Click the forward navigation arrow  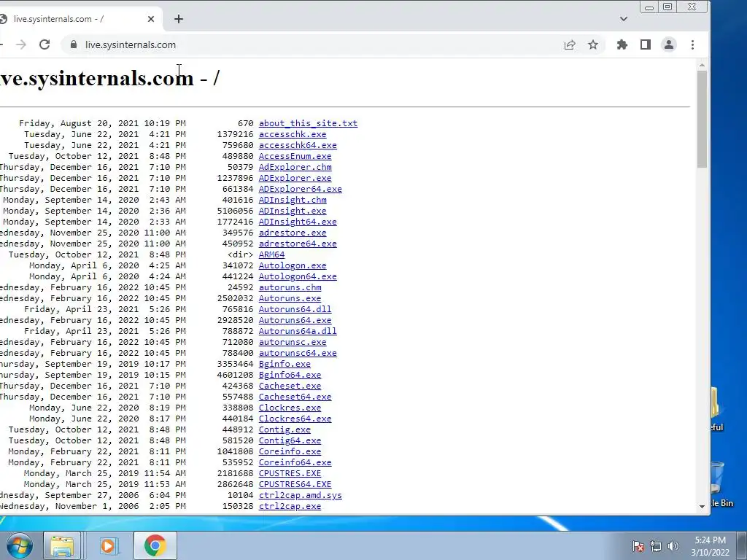pyautogui.click(x=21, y=44)
